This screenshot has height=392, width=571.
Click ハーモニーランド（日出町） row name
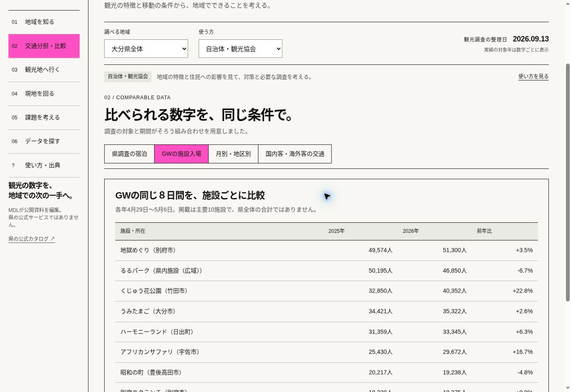[157, 332]
